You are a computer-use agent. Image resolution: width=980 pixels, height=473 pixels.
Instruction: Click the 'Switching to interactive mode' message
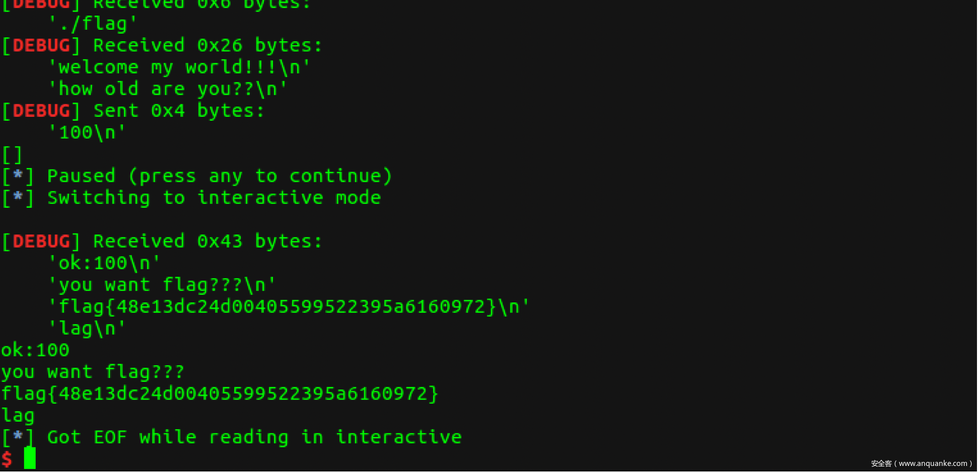point(214,198)
